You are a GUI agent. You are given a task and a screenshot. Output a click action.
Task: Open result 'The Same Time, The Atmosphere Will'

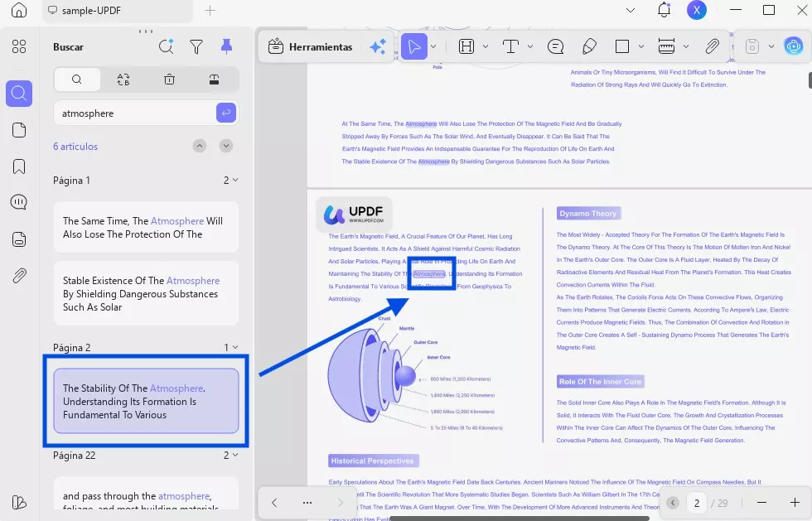point(146,227)
